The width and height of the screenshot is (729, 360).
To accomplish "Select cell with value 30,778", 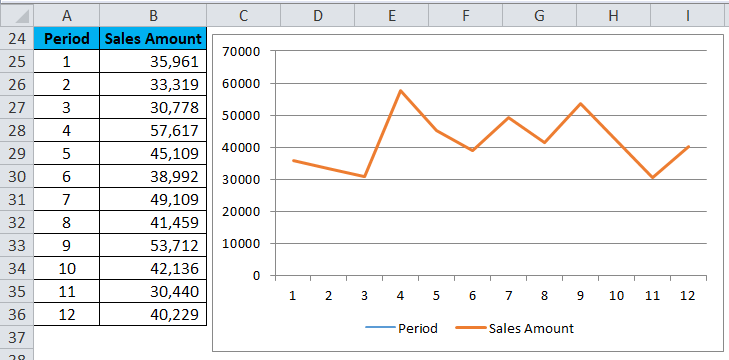I will (x=153, y=107).
